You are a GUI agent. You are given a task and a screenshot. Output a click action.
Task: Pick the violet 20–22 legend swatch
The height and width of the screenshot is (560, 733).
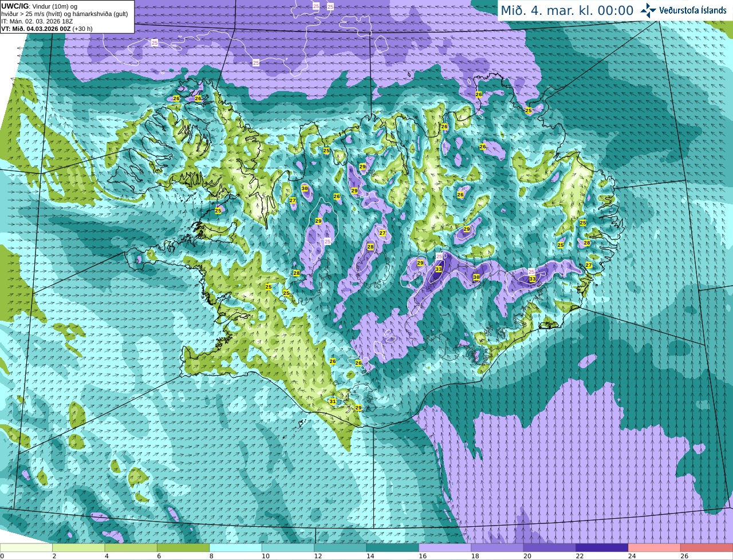tap(550, 548)
